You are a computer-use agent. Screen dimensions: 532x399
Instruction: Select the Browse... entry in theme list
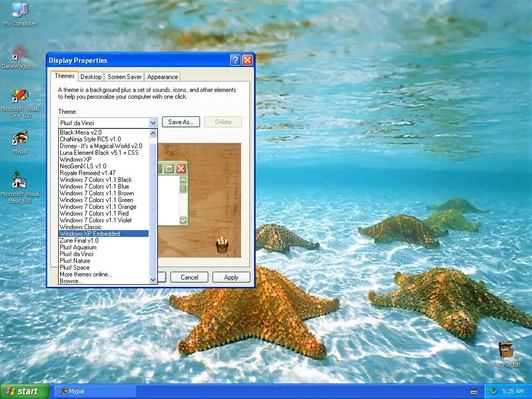click(104, 281)
